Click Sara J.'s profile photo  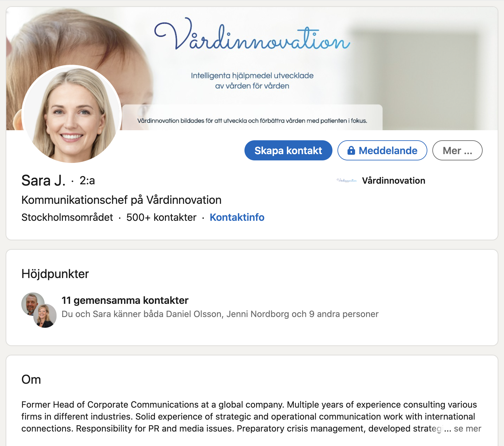point(72,114)
